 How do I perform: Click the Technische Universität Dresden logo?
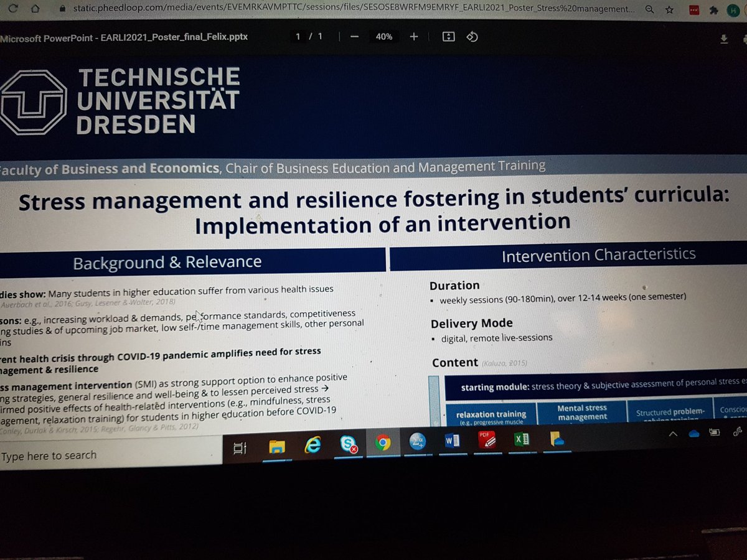tap(120, 100)
